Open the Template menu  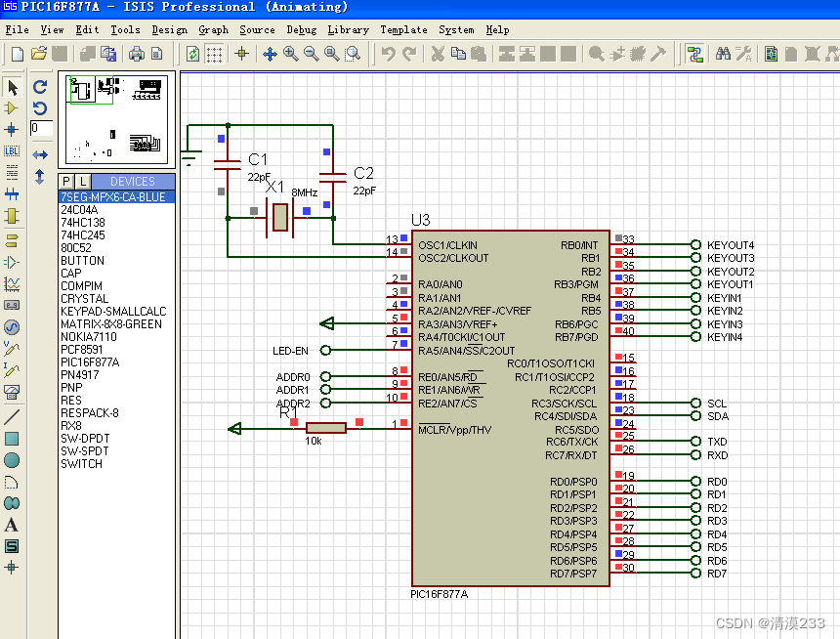pos(404,30)
